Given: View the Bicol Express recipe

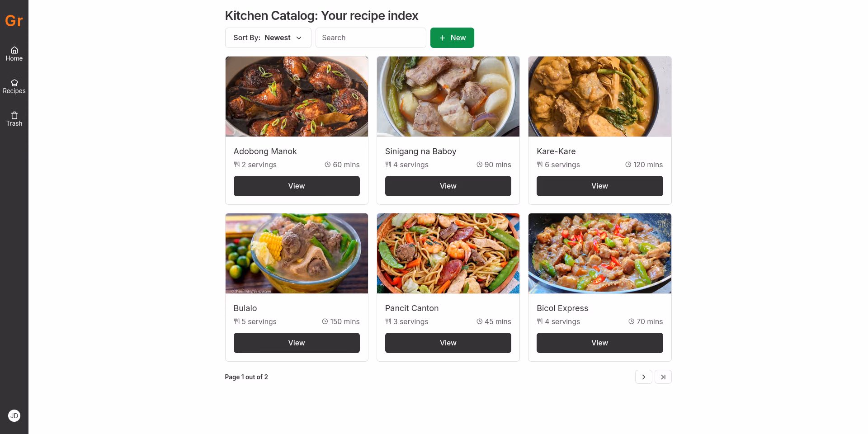Looking at the screenshot, I should tap(599, 343).
